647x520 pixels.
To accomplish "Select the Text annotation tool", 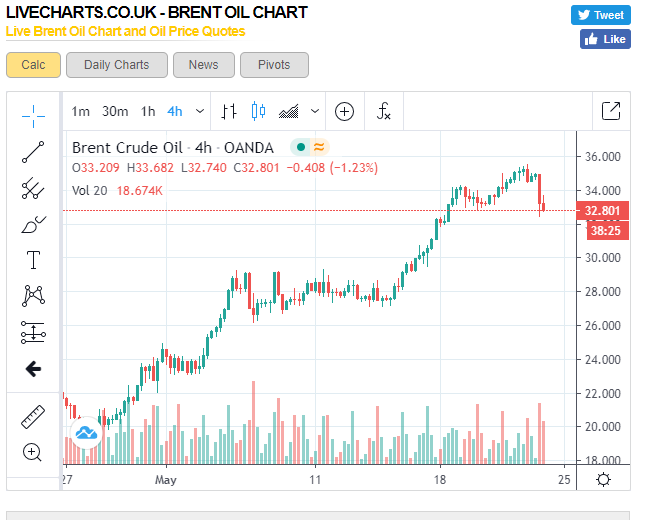I will (x=33, y=260).
